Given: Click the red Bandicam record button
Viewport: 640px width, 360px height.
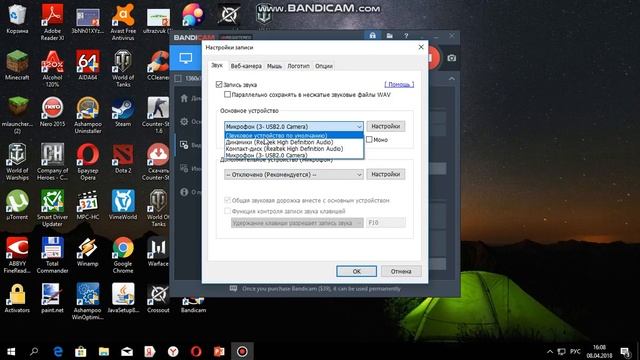Looking at the screenshot, I should tap(433, 58).
